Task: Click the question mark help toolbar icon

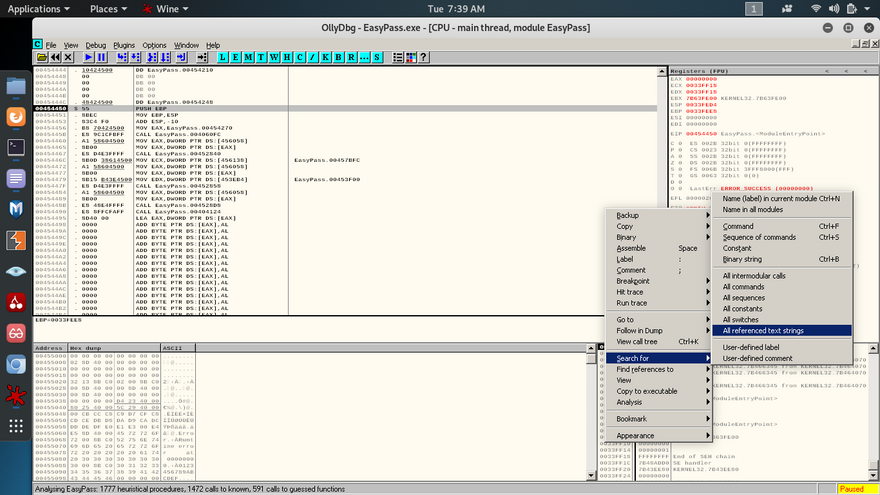Action: tap(424, 57)
